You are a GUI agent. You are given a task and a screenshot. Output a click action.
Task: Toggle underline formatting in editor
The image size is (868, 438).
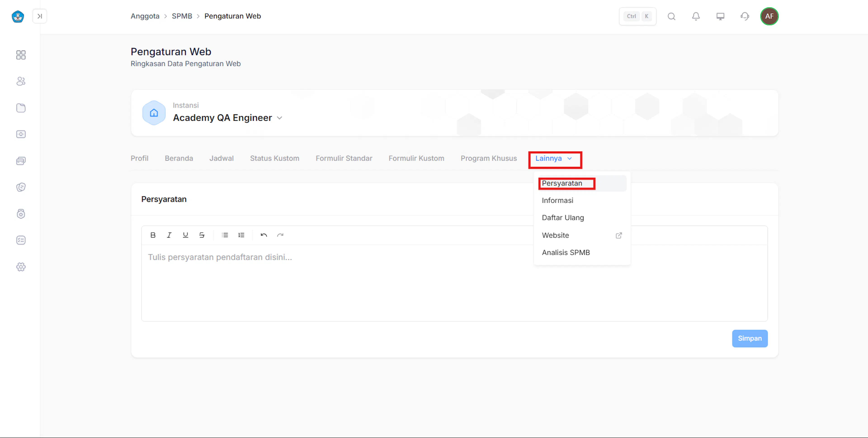185,235
